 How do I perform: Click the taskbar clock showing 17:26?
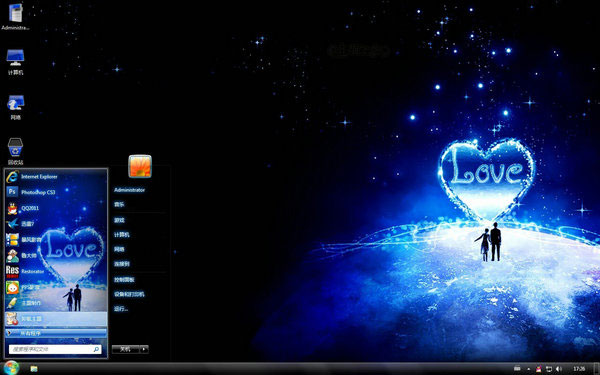click(579, 369)
